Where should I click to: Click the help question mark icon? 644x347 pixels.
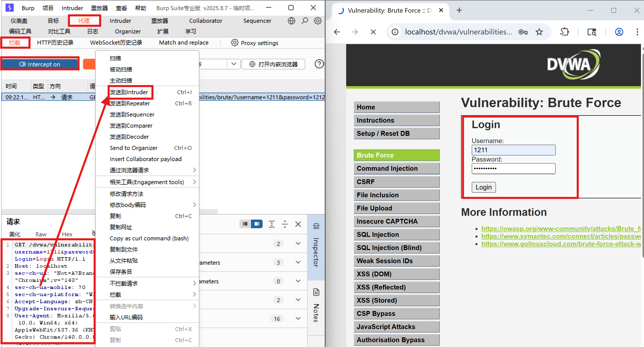(319, 64)
